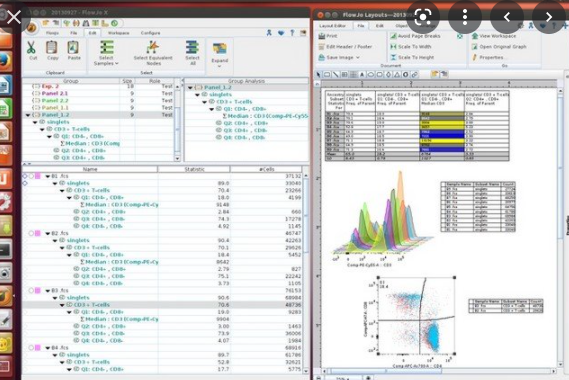Toggle the circle marker beside B4 .fcs
Screen dimensions: 569x380
[31, 348]
